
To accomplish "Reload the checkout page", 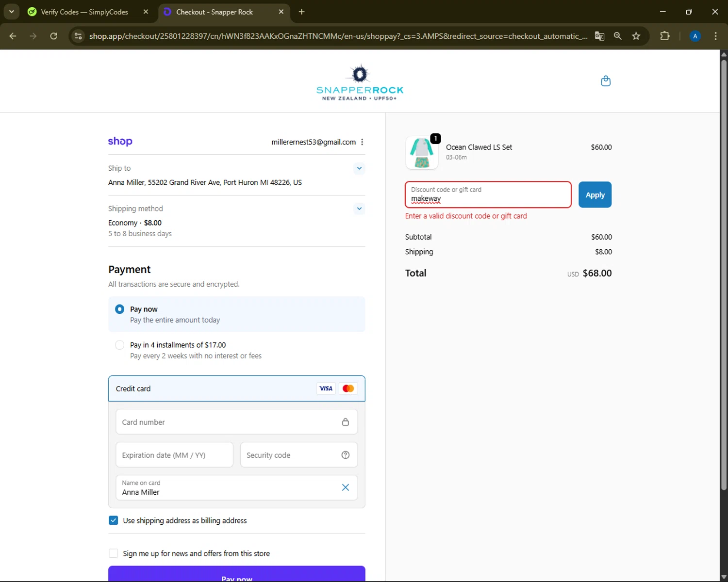I will click(x=53, y=36).
